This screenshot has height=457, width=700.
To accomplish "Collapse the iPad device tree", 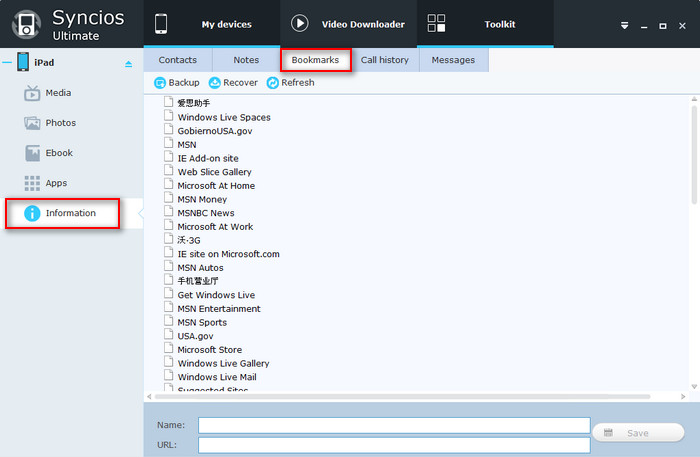I will (x=7, y=62).
